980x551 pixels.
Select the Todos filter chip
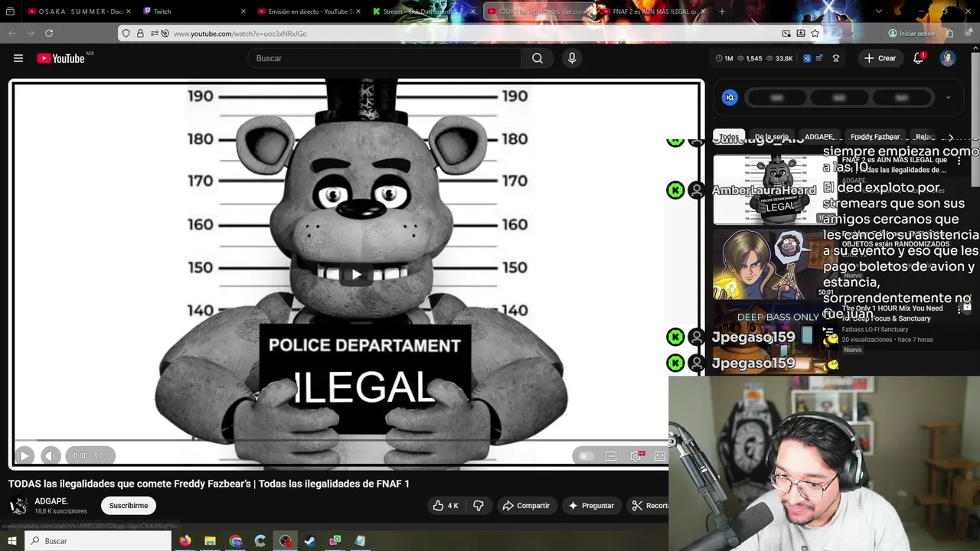[x=729, y=137]
